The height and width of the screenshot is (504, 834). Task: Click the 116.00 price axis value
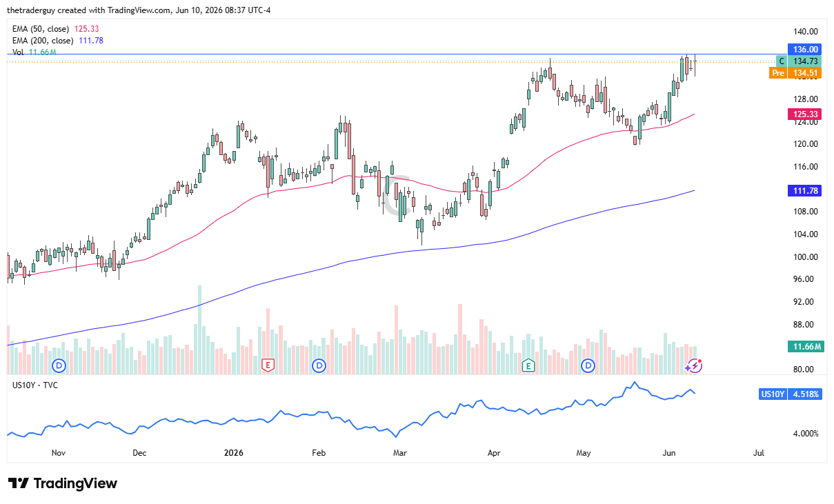[805, 167]
